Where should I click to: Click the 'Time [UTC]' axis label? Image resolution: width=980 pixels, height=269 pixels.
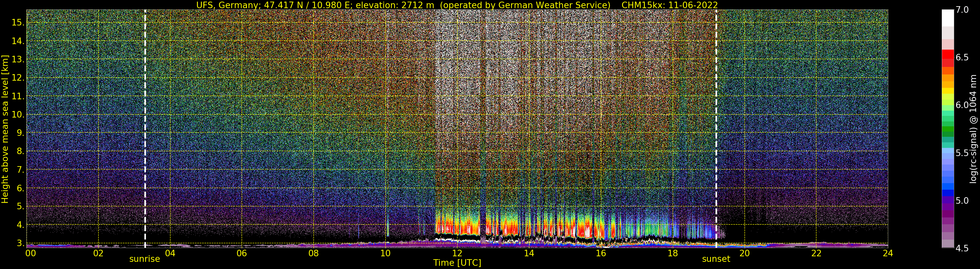(x=457, y=263)
